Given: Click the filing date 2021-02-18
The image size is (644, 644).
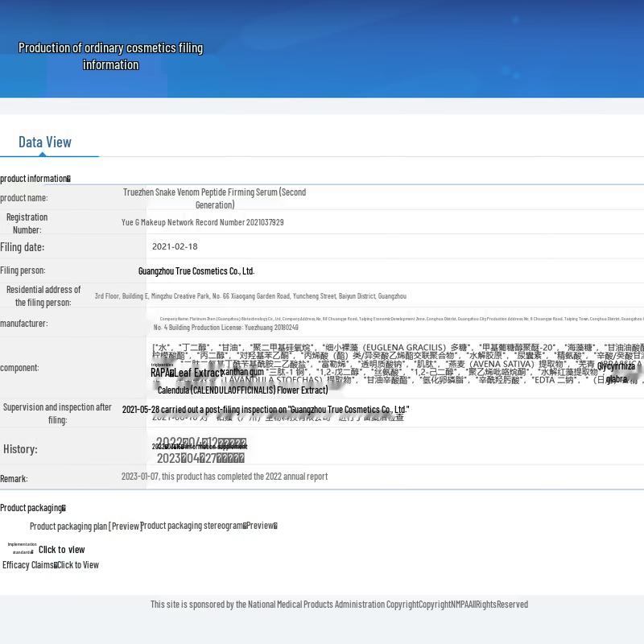Looking at the screenshot, I should tap(175, 246).
